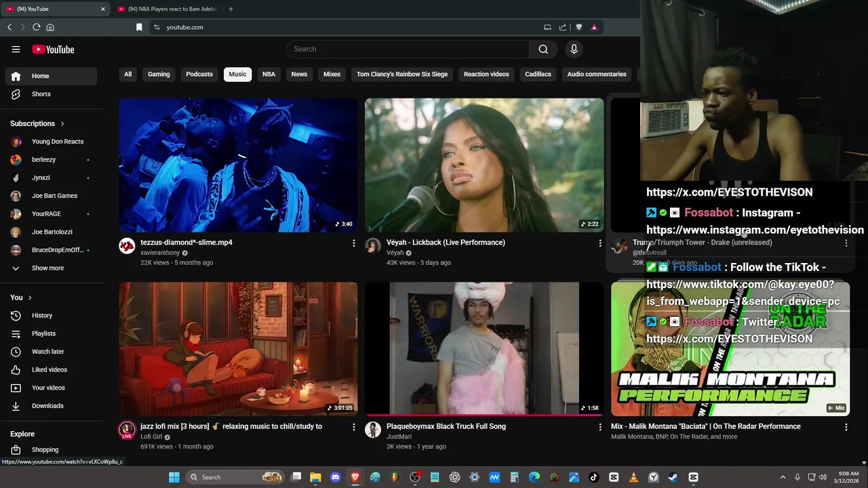This screenshot has height=488, width=868.
Task: Start voice search with microphone icon
Action: tap(574, 49)
